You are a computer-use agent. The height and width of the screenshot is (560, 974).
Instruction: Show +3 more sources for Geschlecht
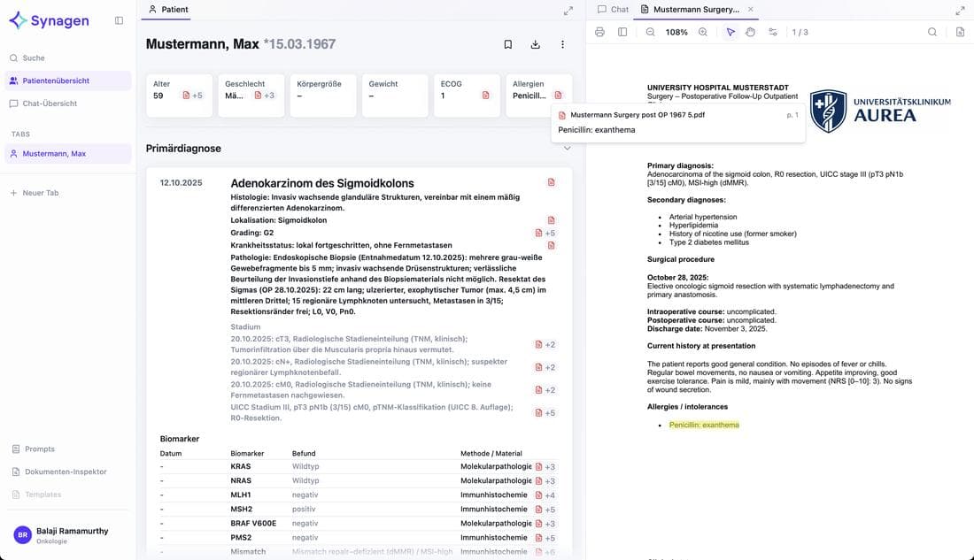[x=269, y=96]
